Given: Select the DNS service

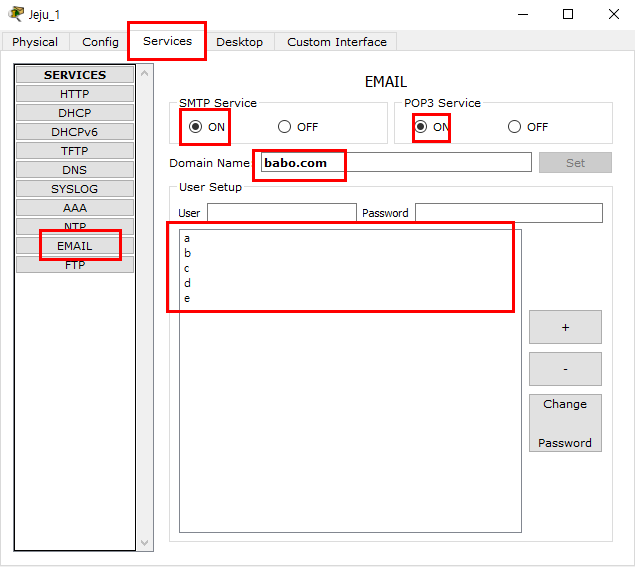Looking at the screenshot, I should pyautogui.click(x=75, y=170).
